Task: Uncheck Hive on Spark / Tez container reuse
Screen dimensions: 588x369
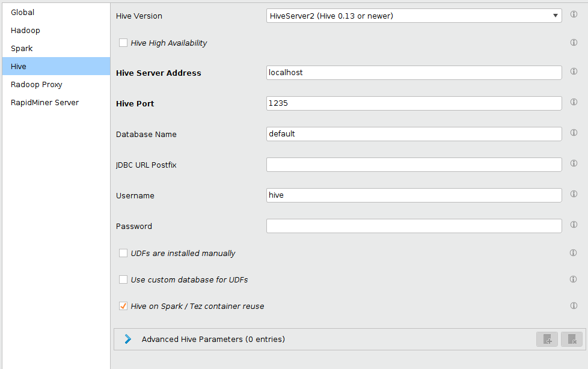Action: point(123,306)
